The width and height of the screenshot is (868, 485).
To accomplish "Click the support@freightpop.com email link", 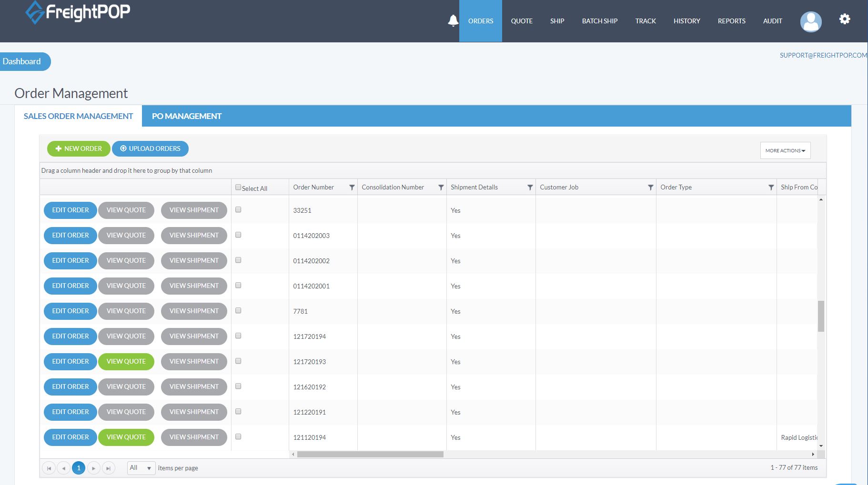I will point(823,55).
